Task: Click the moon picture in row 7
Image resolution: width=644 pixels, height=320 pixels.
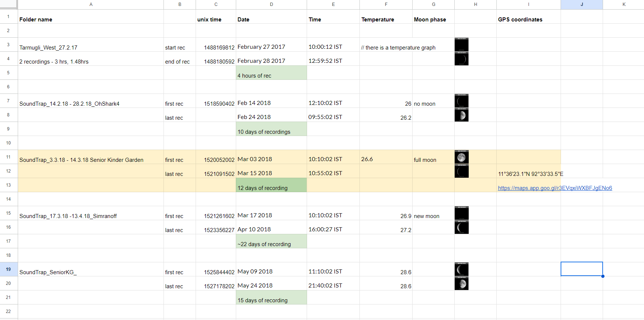Action: pyautogui.click(x=461, y=101)
